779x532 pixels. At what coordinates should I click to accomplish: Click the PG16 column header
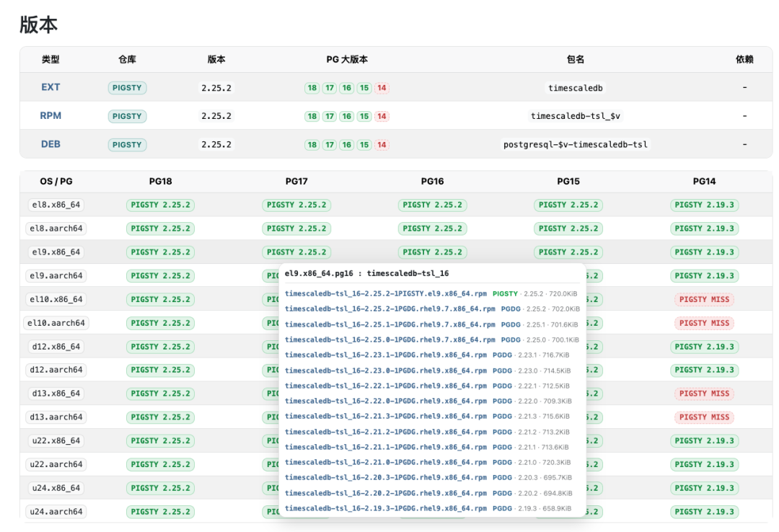point(432,182)
